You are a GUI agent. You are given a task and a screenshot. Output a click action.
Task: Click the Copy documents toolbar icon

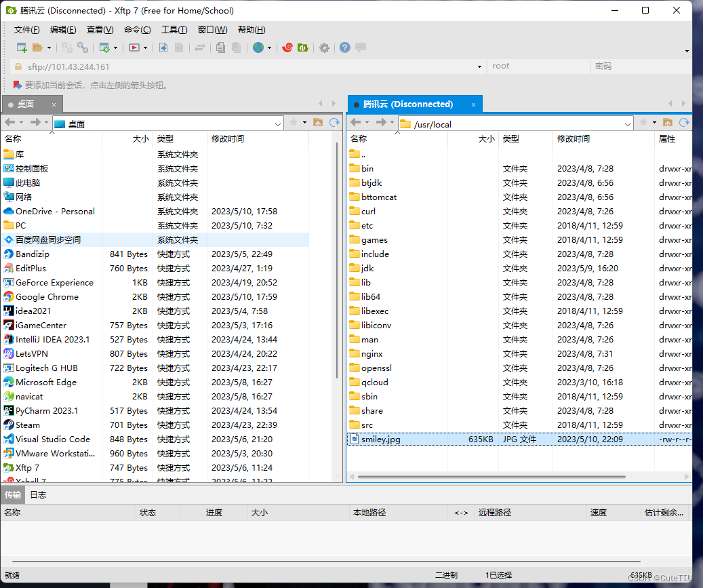220,47
